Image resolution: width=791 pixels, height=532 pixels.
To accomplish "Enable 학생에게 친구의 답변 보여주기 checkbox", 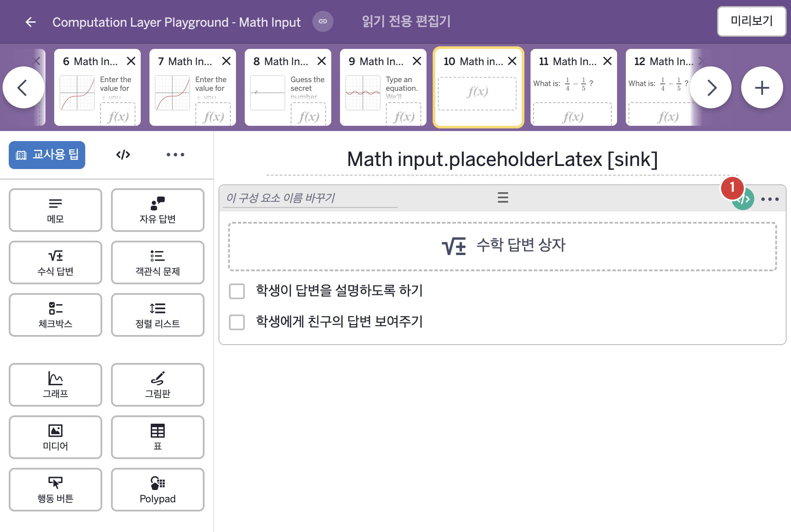I will pyautogui.click(x=237, y=322).
